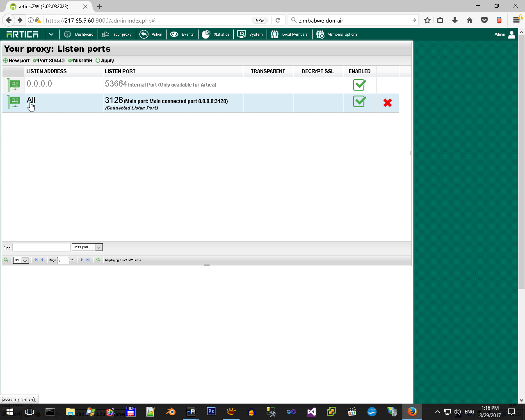The image size is (525, 420).
Task: Reload the current page
Action: [x=278, y=20]
